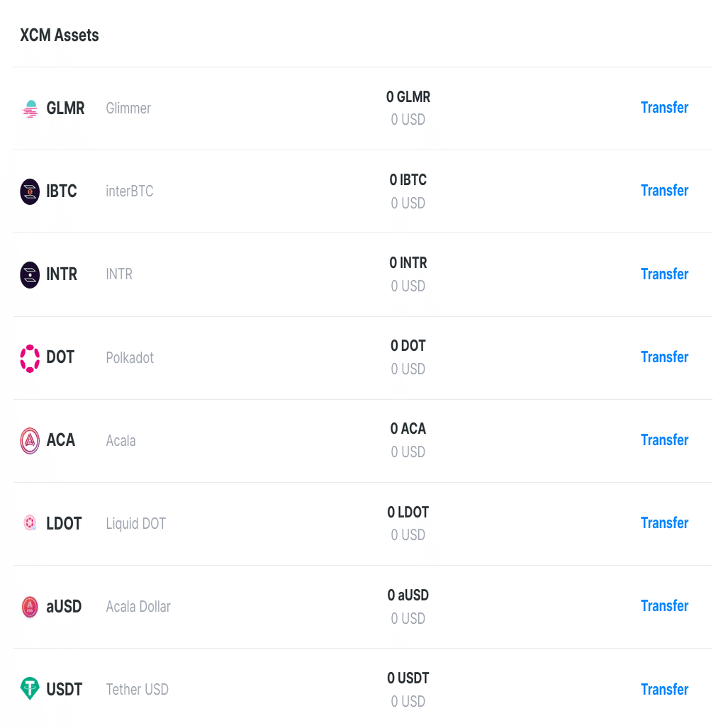728x728 pixels.
Task: Select the Polkadot asset name
Action: 130,358
